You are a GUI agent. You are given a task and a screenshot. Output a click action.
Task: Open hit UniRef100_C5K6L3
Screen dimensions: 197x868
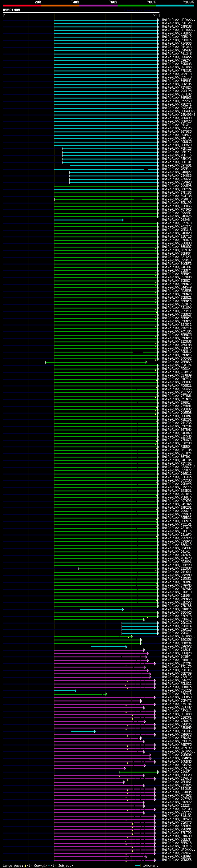177,619
